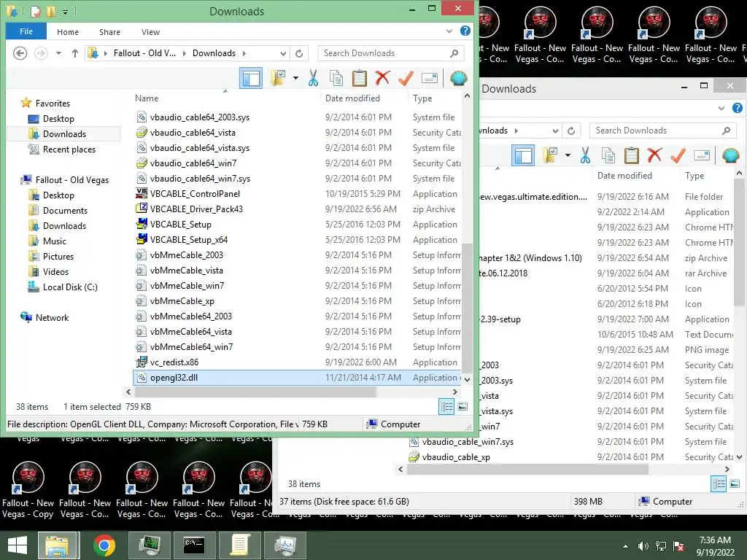Screen dimensions: 747x560
Task: Click the Back arrow in front Downloads window
Action: click(x=20, y=52)
